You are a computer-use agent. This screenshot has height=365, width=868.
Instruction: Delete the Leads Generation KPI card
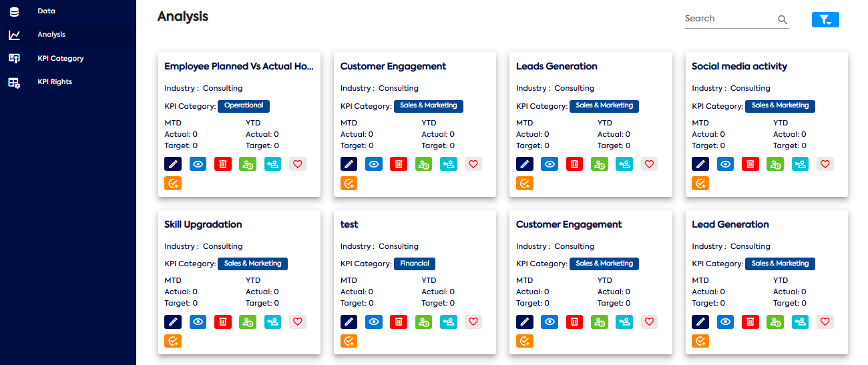coord(574,164)
